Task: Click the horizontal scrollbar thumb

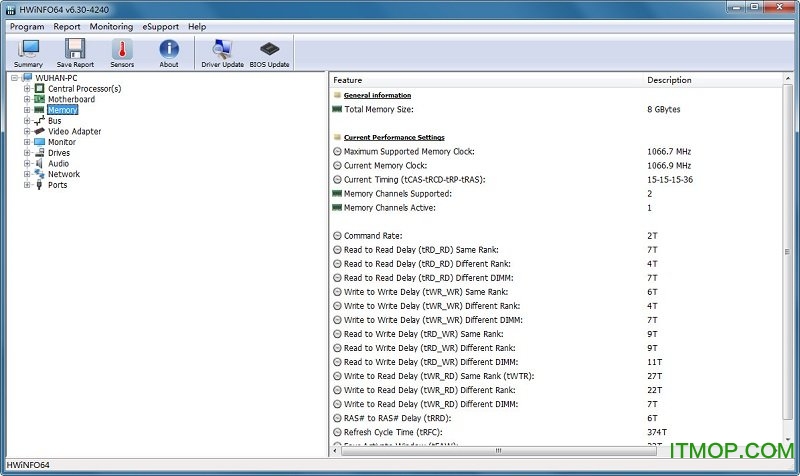Action: (498, 450)
